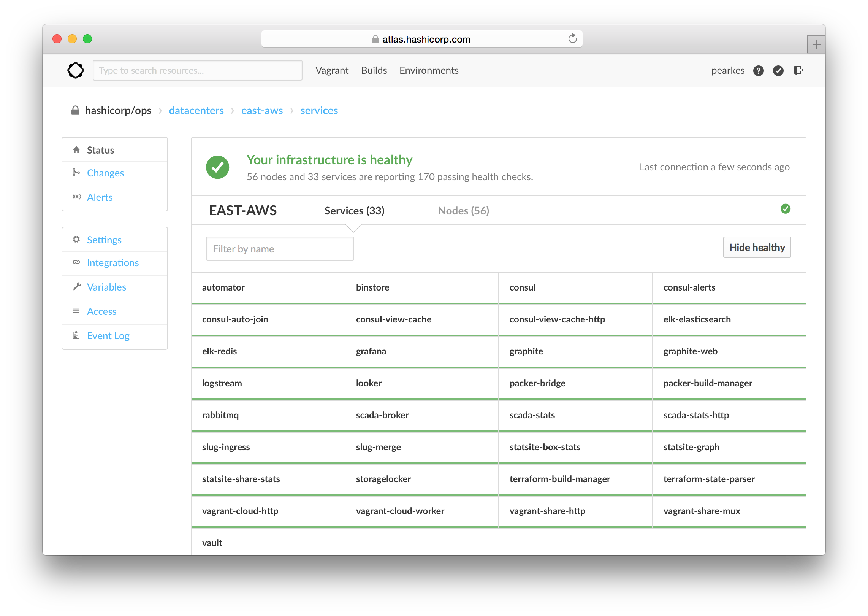Screen dimensions: 868x616
Task: Open a new browser tab with plus
Action: click(816, 45)
